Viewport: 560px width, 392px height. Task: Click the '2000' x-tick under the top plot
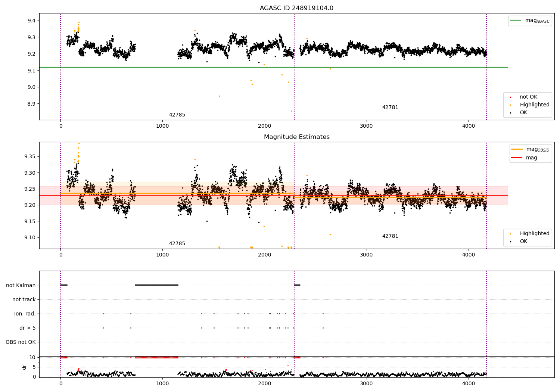coord(265,126)
